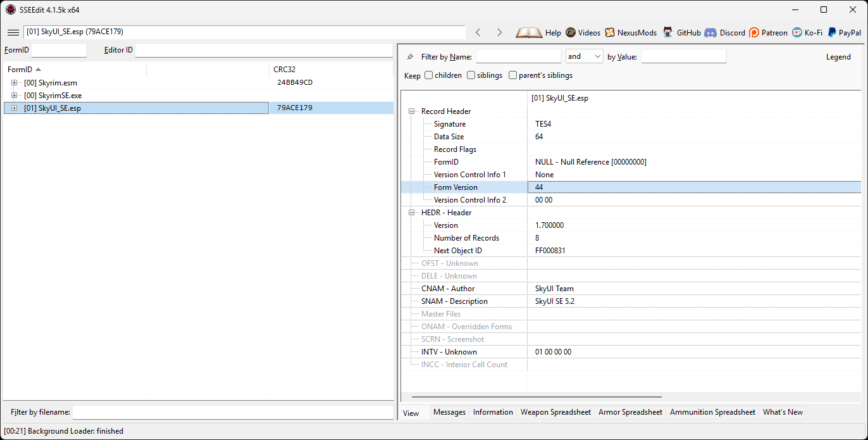Select the FormID row in Record Header
This screenshot has height=440, width=868.
(x=631, y=162)
